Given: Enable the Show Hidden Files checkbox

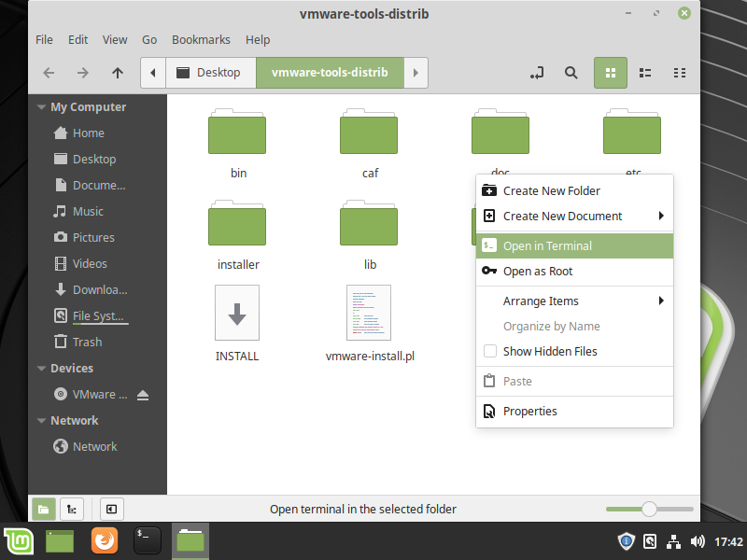Looking at the screenshot, I should point(489,352).
